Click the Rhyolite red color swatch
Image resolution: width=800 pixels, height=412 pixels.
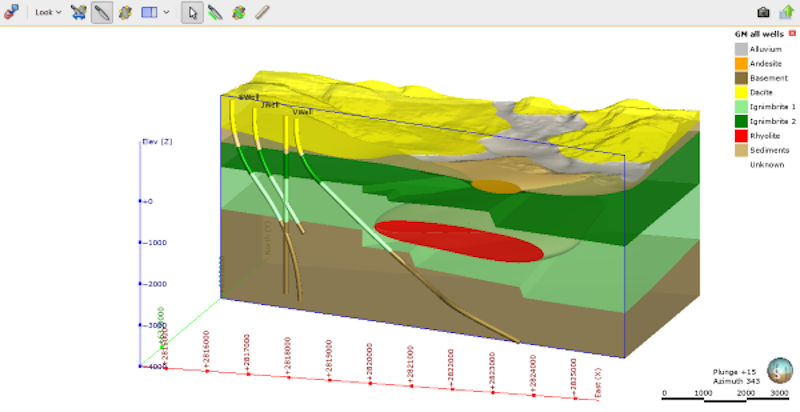point(741,135)
